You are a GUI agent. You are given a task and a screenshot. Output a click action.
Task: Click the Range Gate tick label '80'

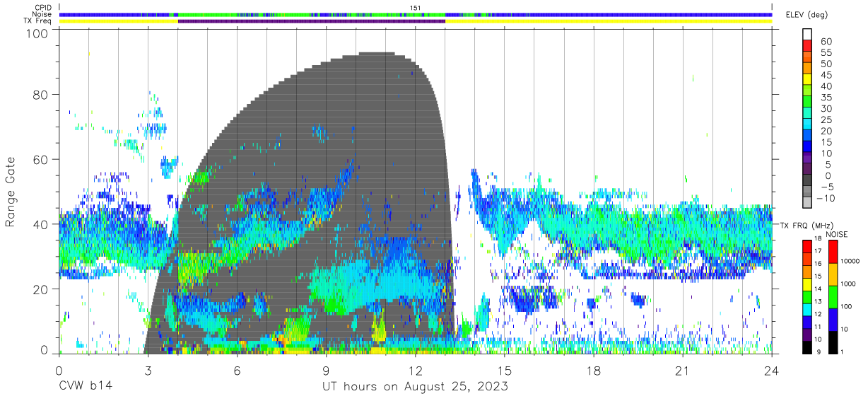pyautogui.click(x=41, y=95)
